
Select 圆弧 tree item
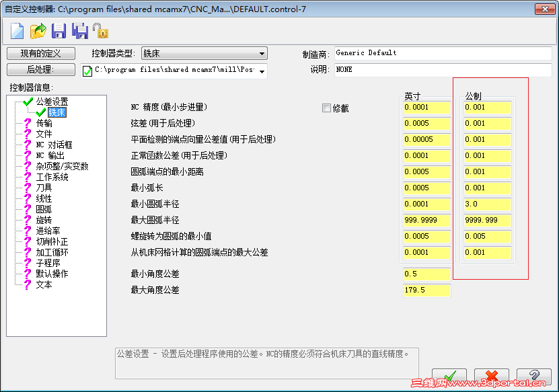(44, 209)
